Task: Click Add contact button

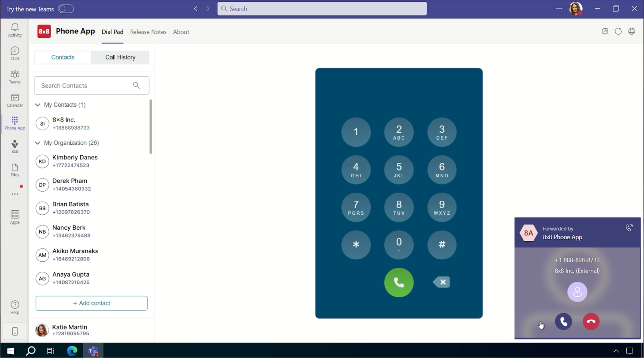Action: 91,303
